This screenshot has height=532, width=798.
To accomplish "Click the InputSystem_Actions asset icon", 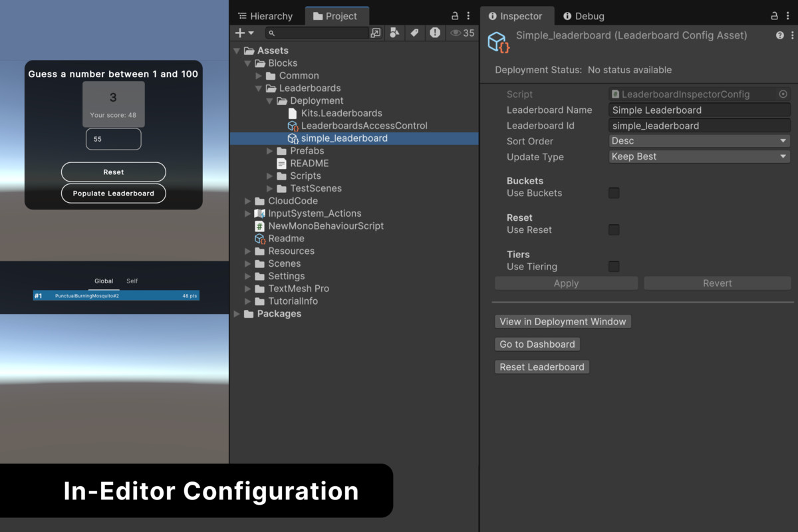I will pyautogui.click(x=260, y=213).
